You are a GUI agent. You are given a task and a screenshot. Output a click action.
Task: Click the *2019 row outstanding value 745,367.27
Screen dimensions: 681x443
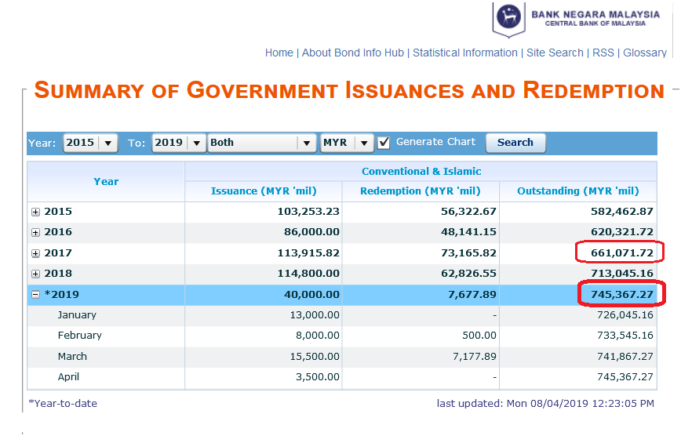(622, 294)
